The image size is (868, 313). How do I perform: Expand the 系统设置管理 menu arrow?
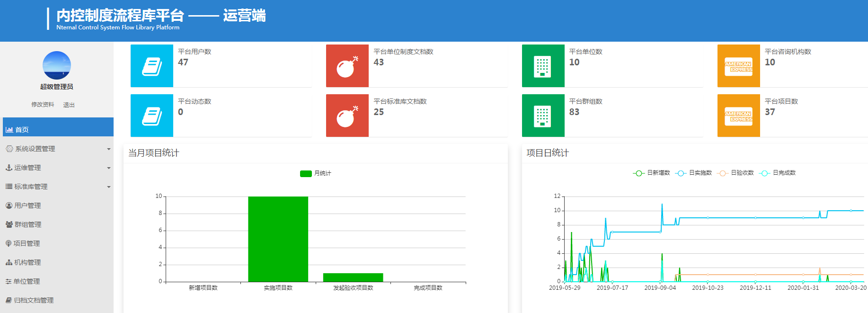[x=108, y=149]
